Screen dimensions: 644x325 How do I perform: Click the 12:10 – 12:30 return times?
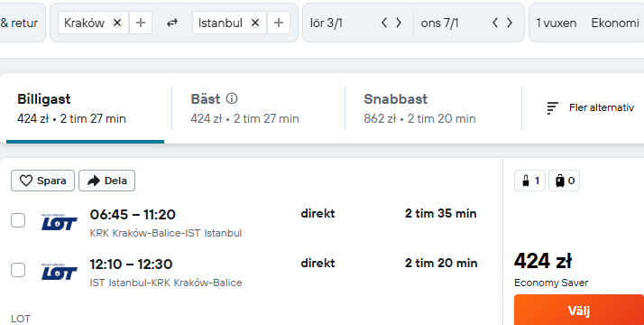click(x=131, y=265)
